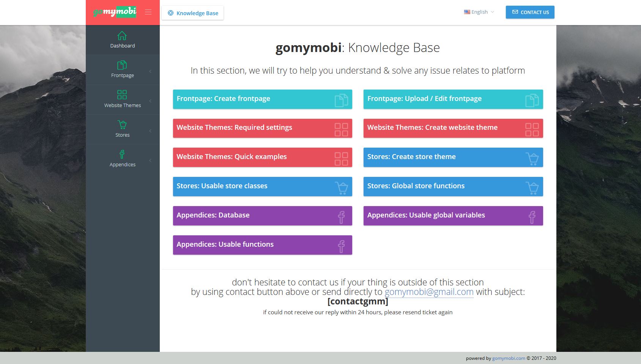Expand the Frontpage sidebar chevron
Viewport: 641px width, 364px height.
pos(150,71)
